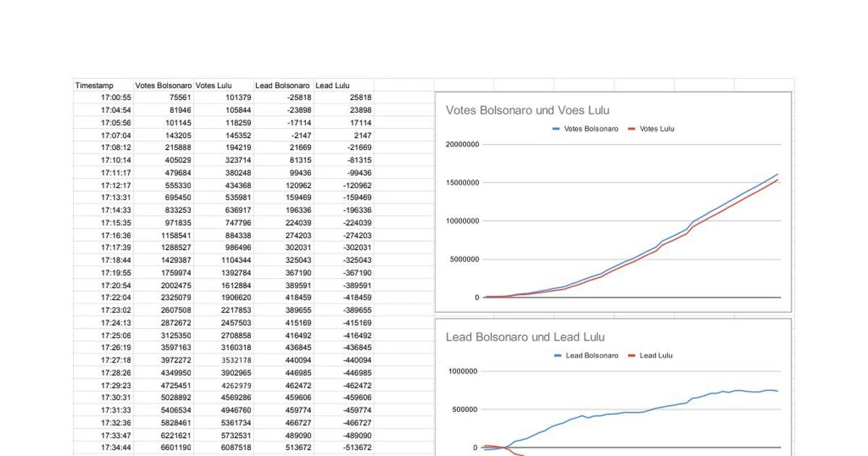Click the timestamp cell 17:34:44
This screenshot has width=868, height=456.
tap(103, 447)
